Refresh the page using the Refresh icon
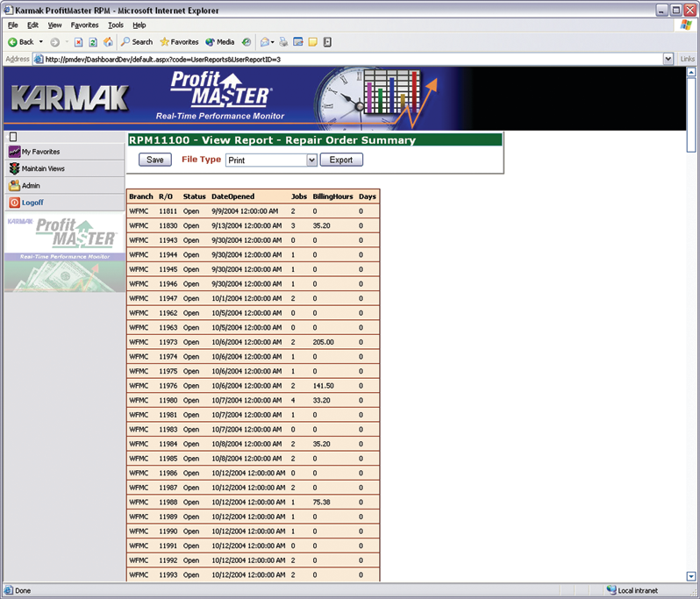 (x=93, y=42)
